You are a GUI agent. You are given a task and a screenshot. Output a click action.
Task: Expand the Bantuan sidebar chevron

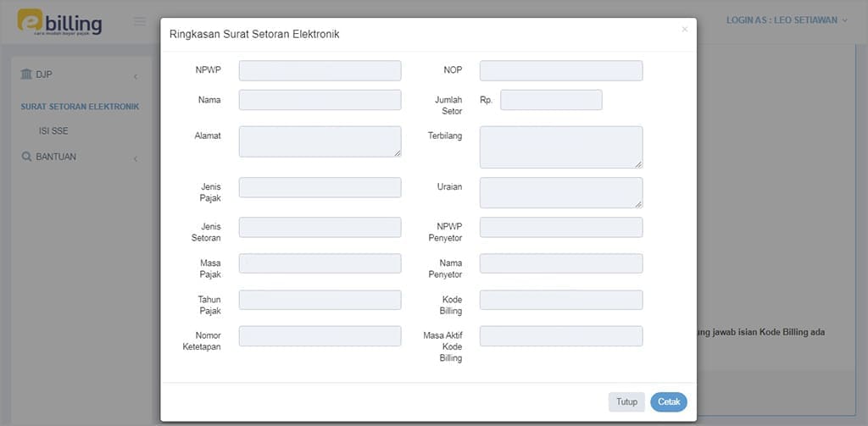click(x=136, y=158)
